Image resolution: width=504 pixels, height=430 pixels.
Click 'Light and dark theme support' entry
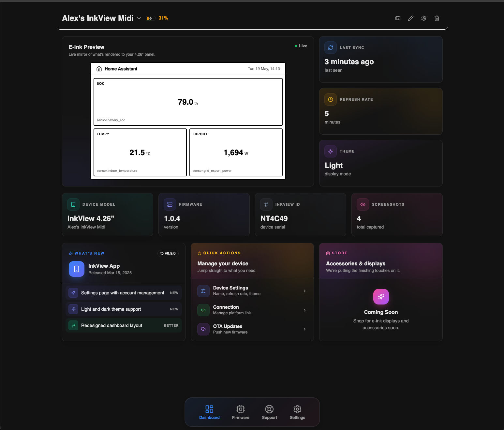124,309
